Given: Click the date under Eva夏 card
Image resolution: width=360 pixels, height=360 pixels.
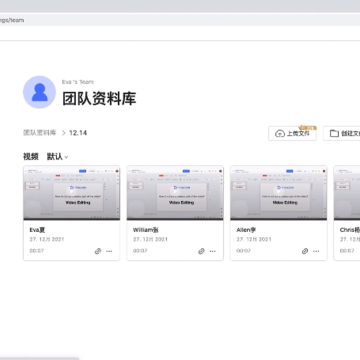Looking at the screenshot, I should tap(47, 239).
